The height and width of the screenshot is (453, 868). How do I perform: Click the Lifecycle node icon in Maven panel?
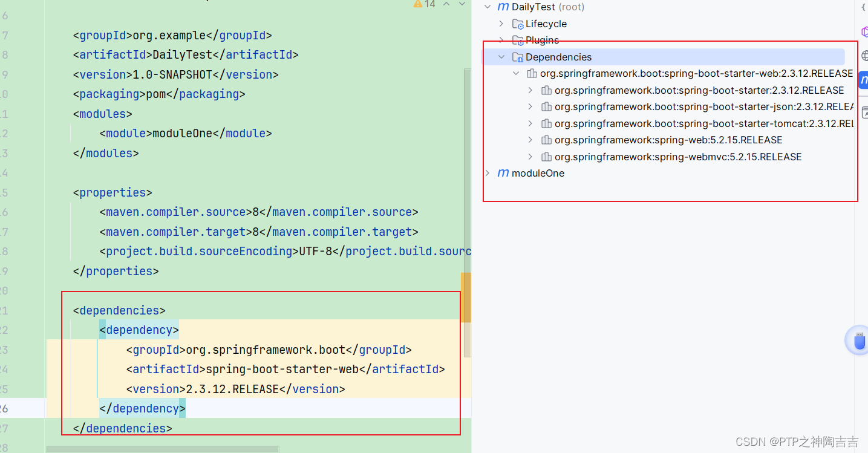pyautogui.click(x=517, y=24)
